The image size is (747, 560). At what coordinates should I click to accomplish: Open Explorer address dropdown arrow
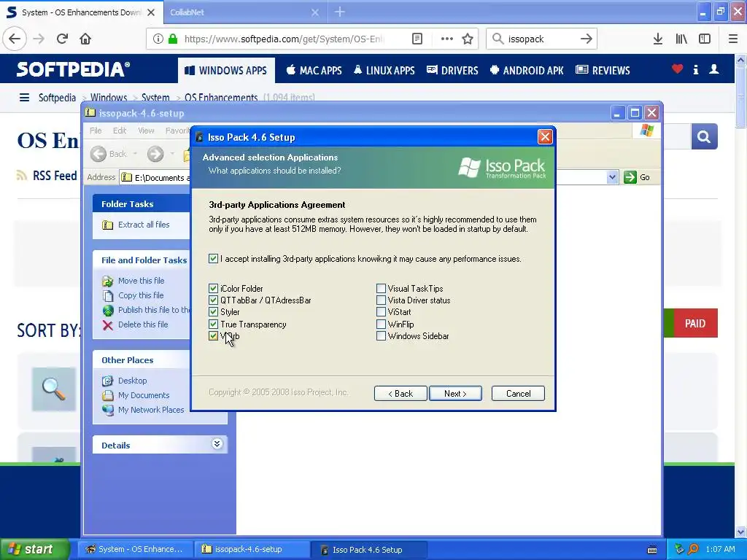click(x=612, y=177)
